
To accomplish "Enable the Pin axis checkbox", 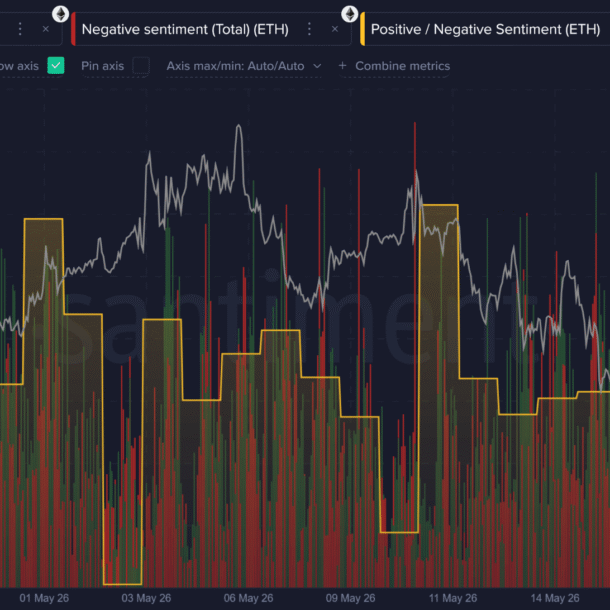I will pyautogui.click(x=141, y=65).
